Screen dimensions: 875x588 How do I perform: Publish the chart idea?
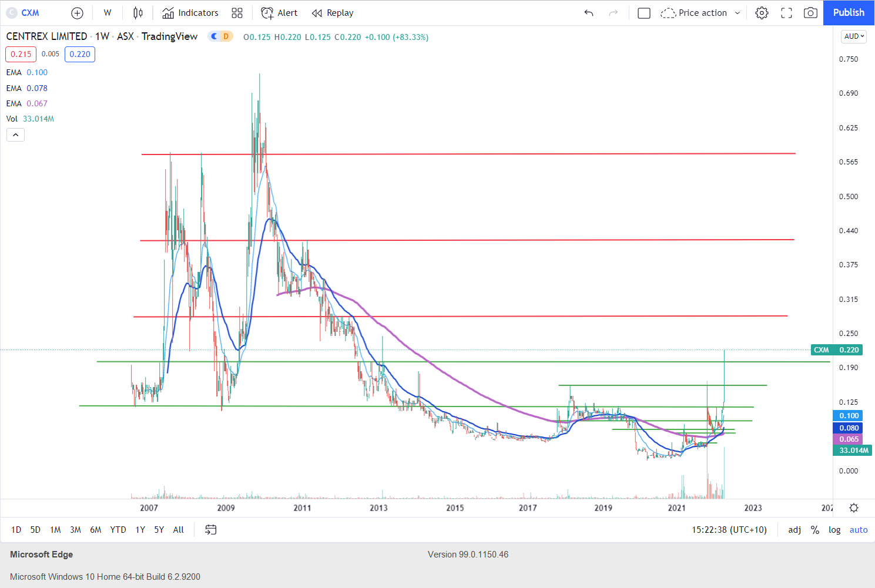[849, 13]
